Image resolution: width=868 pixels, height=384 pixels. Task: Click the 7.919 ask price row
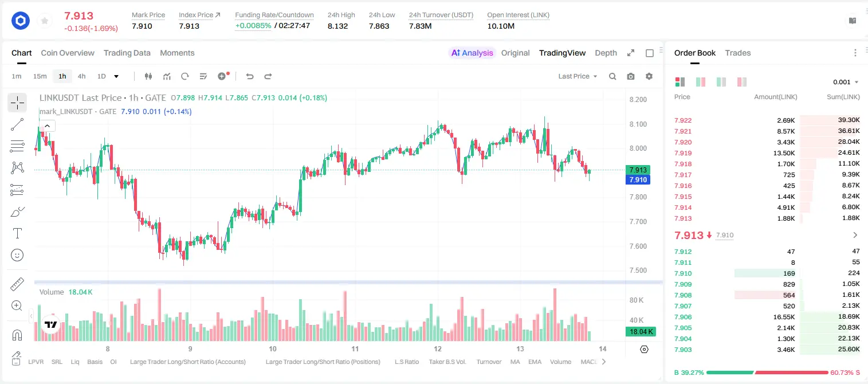click(767, 153)
